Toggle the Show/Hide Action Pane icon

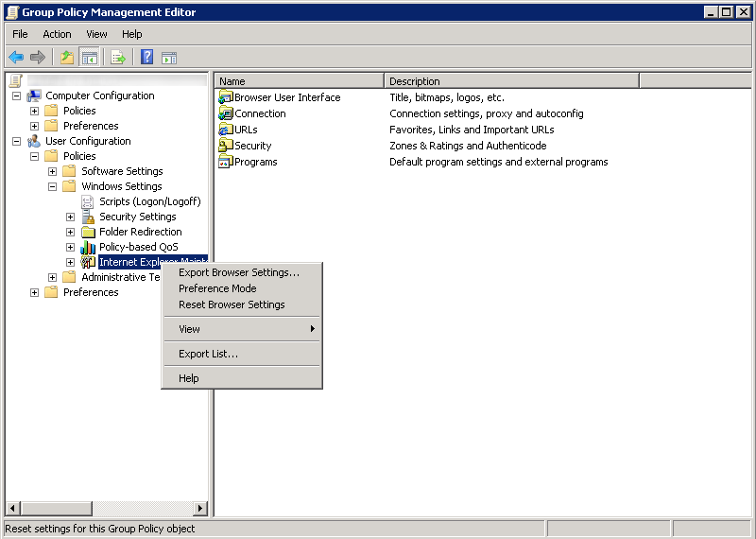169,58
